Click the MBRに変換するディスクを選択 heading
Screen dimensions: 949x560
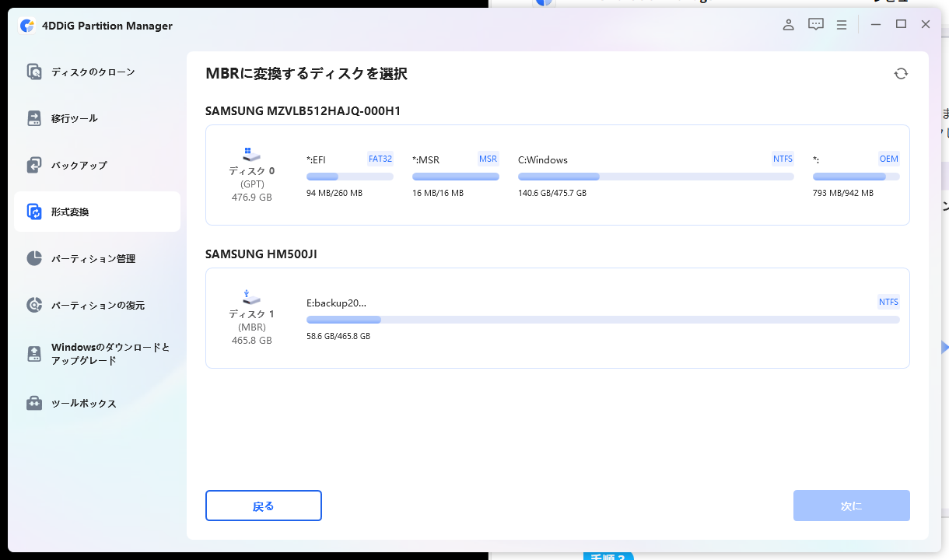[x=306, y=74]
